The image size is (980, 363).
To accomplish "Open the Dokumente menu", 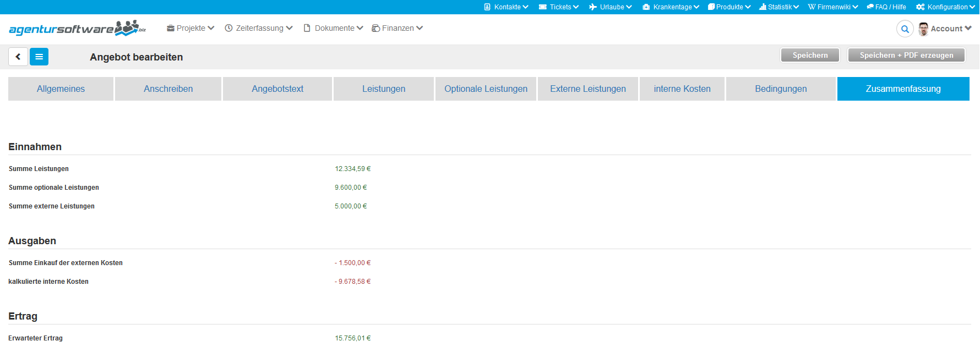I will (x=334, y=28).
